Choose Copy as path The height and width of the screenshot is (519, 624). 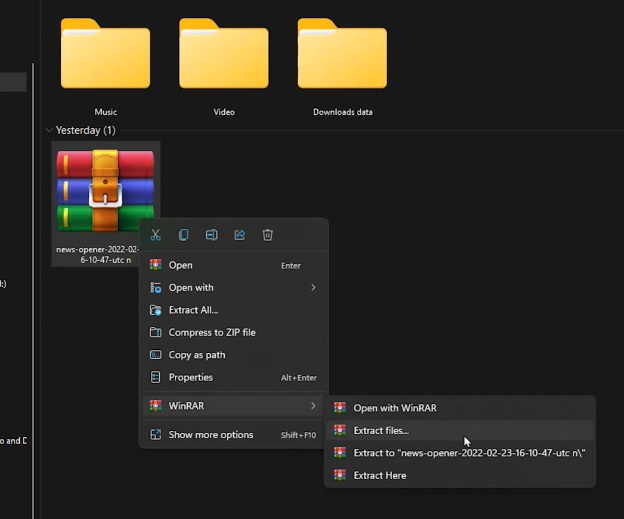pyautogui.click(x=196, y=355)
